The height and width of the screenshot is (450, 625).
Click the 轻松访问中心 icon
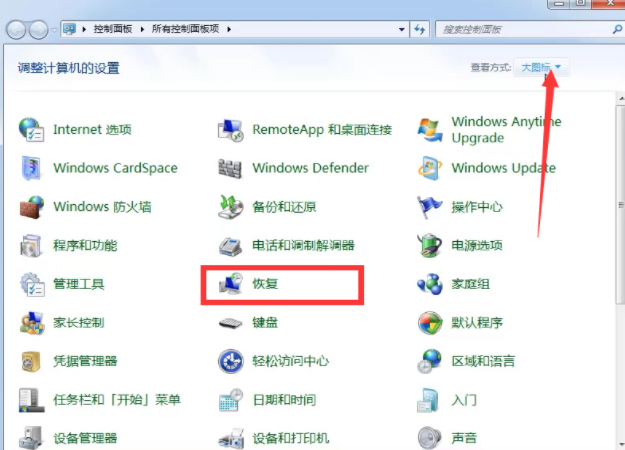coord(231,361)
